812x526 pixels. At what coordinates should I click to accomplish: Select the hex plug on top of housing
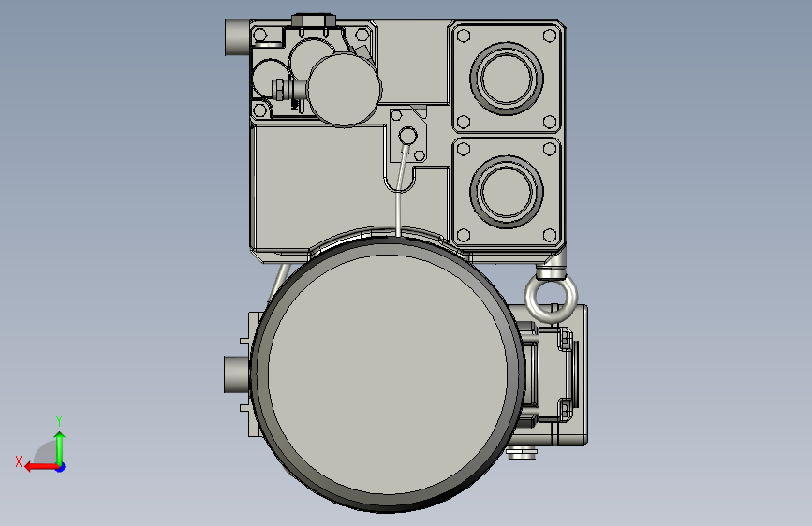click(314, 22)
